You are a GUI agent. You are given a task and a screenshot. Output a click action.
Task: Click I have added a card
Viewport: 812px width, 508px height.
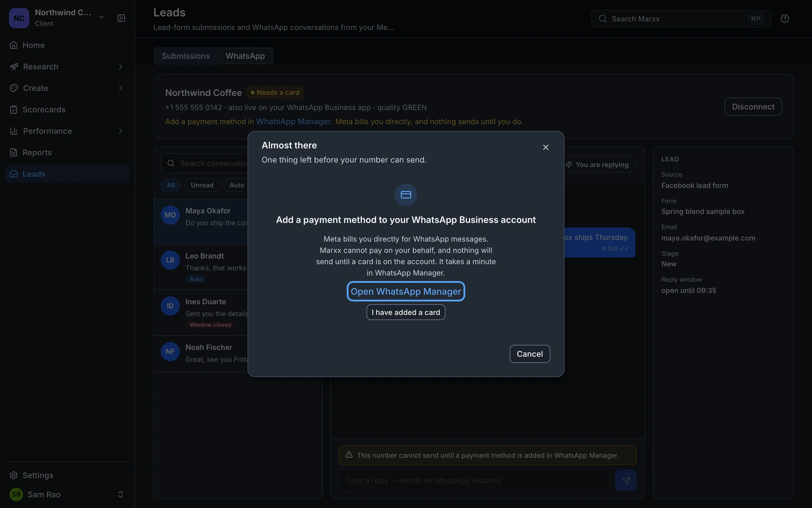click(406, 312)
